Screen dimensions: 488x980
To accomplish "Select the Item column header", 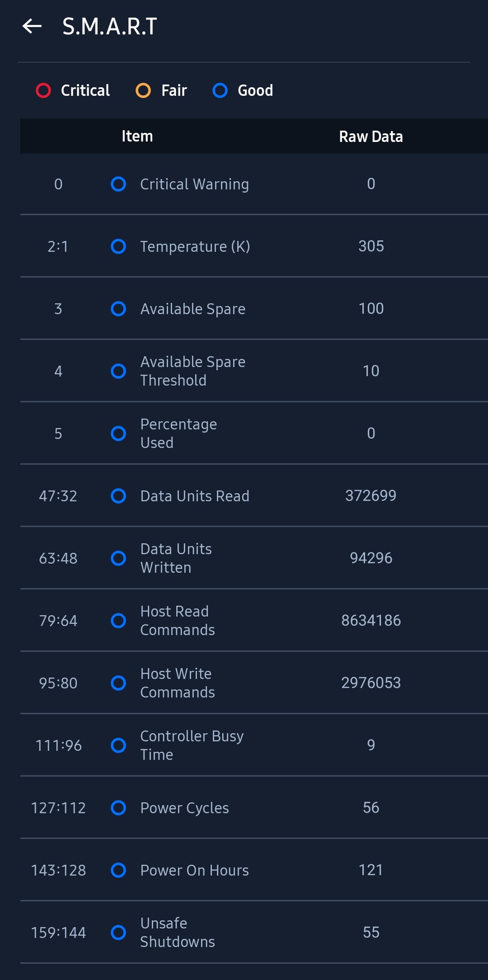I will [137, 136].
